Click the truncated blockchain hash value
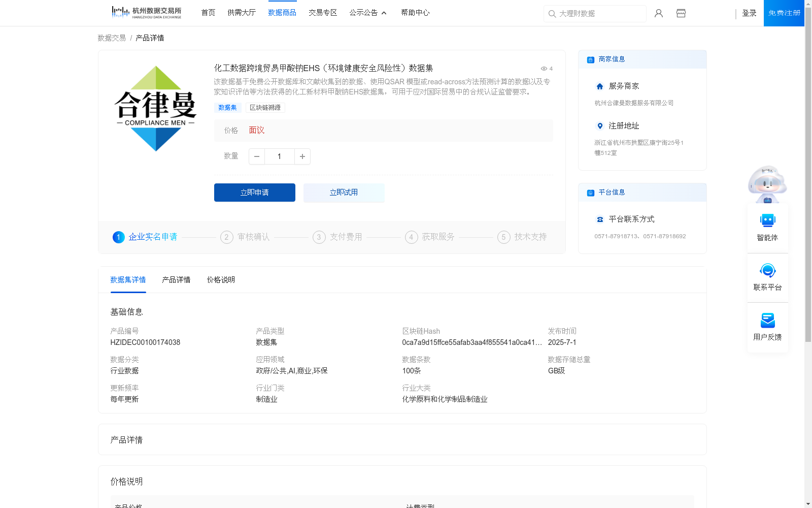812x508 pixels. [x=472, y=342]
